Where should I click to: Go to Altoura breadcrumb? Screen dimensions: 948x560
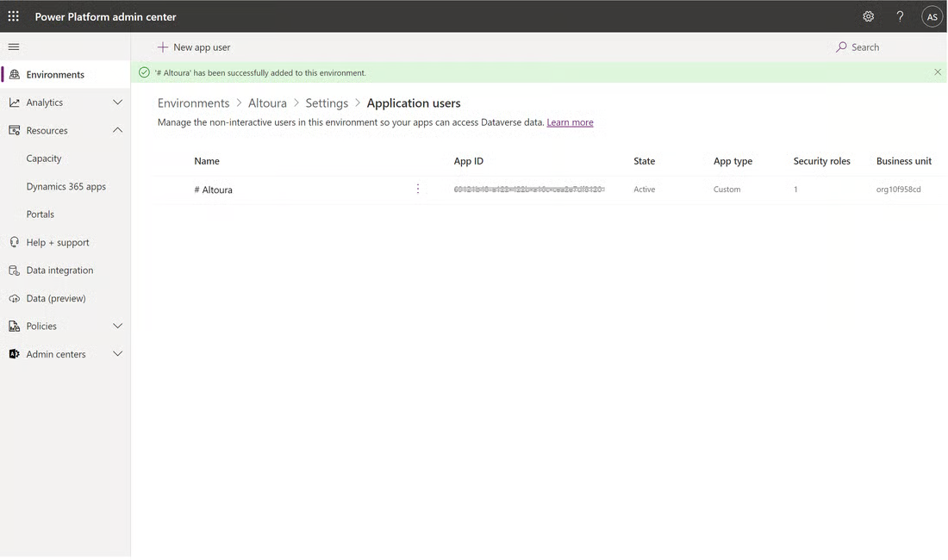pos(267,103)
